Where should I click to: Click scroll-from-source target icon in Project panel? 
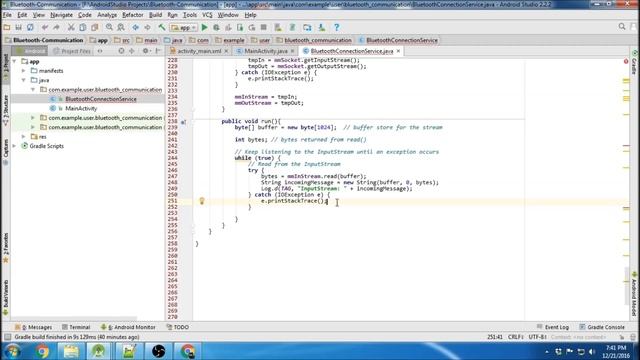coord(121,51)
